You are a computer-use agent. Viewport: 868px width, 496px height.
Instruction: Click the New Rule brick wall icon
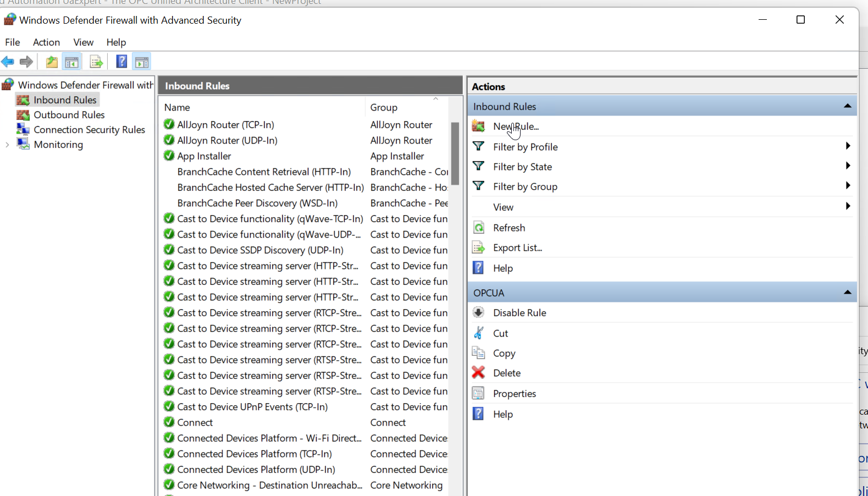tap(479, 126)
